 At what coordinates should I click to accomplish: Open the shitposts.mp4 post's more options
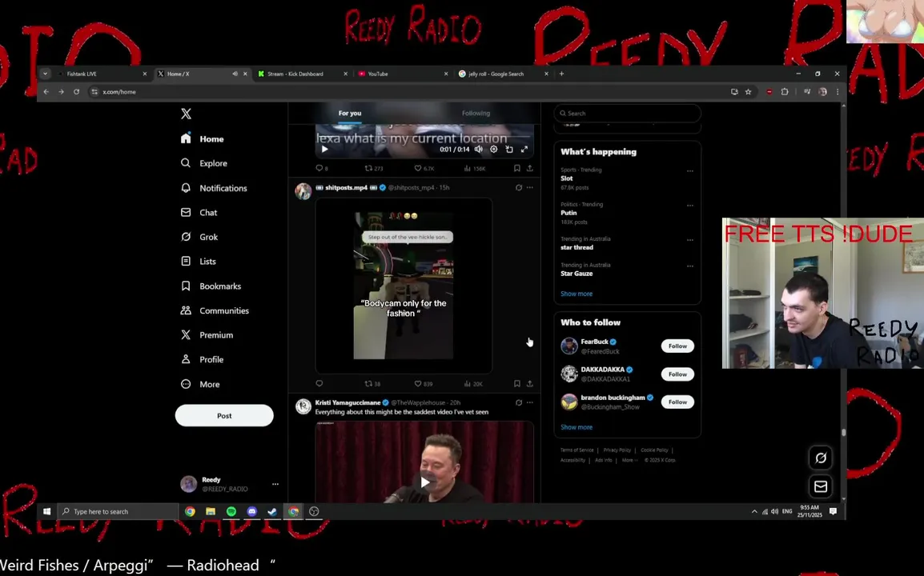click(x=530, y=187)
